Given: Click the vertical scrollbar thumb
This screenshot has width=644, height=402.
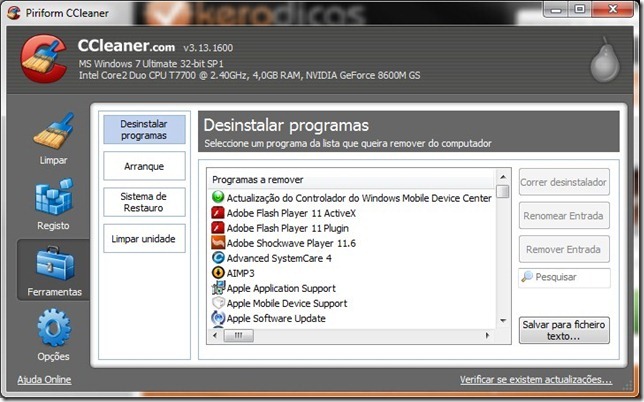Looking at the screenshot, I should [x=503, y=191].
